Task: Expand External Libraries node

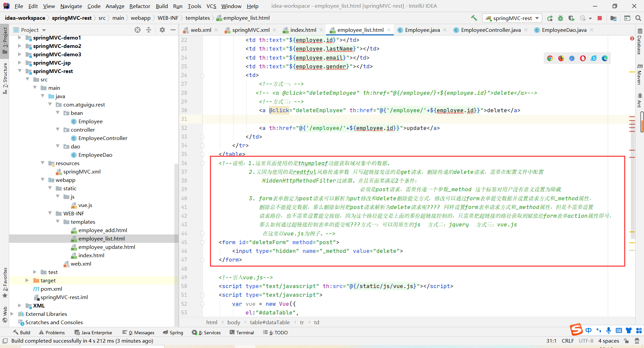Action: (x=12, y=314)
